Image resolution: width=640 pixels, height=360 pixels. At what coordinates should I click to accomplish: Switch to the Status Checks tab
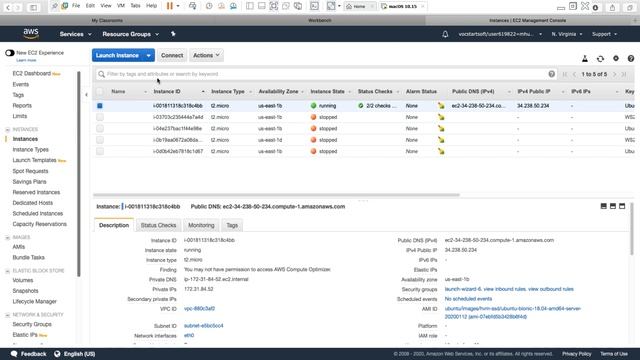[x=158, y=225]
